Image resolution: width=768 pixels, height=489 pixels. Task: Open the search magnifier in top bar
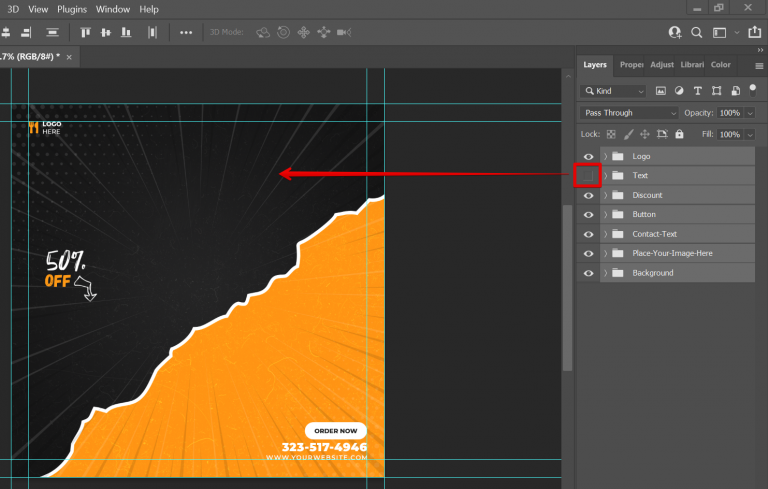(697, 32)
